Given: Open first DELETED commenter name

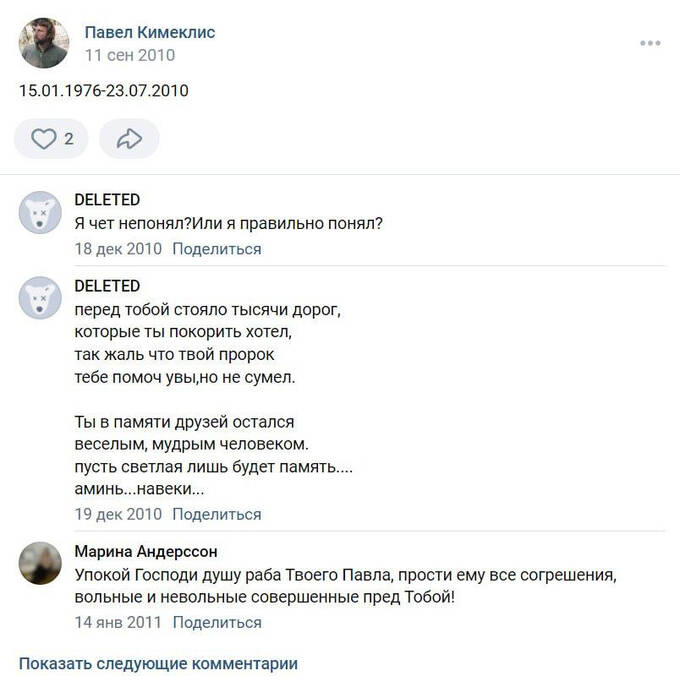Looking at the screenshot, I should (x=107, y=200).
